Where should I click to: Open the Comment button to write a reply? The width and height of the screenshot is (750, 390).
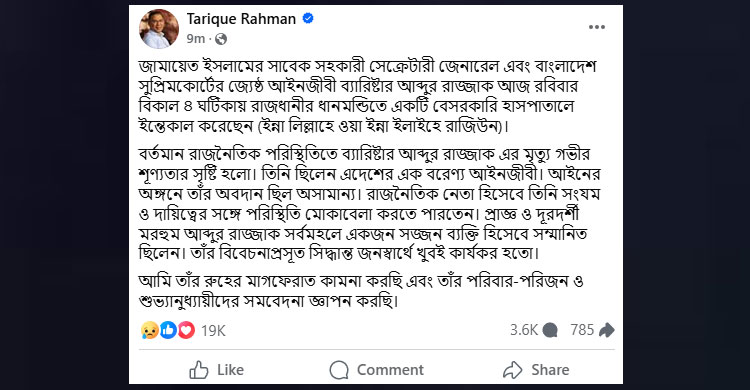pyautogui.click(x=376, y=370)
